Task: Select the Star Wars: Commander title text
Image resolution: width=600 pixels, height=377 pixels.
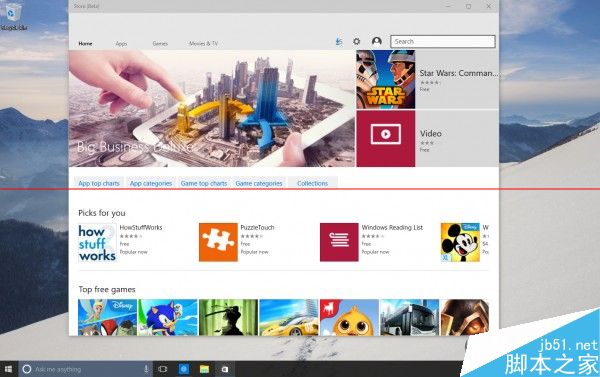Action: click(x=459, y=73)
